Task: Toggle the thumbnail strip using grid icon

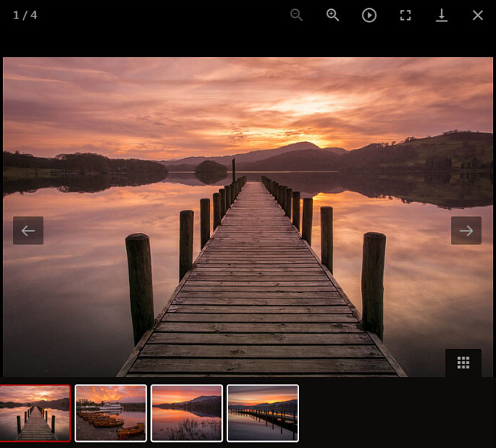Action: 463,363
